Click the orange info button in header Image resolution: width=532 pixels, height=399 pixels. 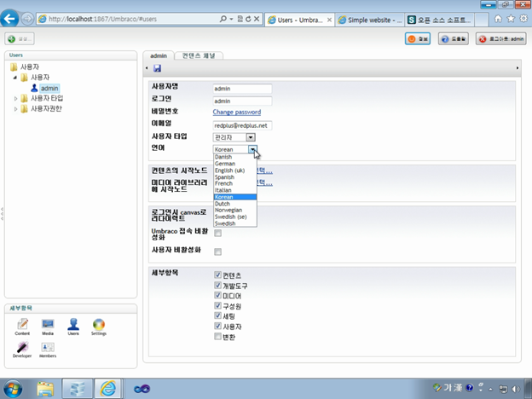click(x=418, y=38)
